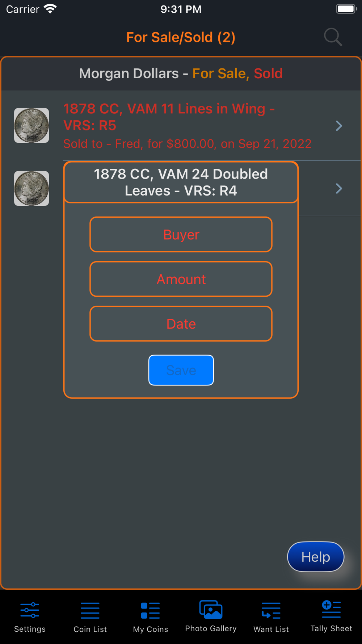Image resolution: width=362 pixels, height=644 pixels.
Task: Expand the VAM 11 Lines in Wing row chevron
Action: coord(339,126)
